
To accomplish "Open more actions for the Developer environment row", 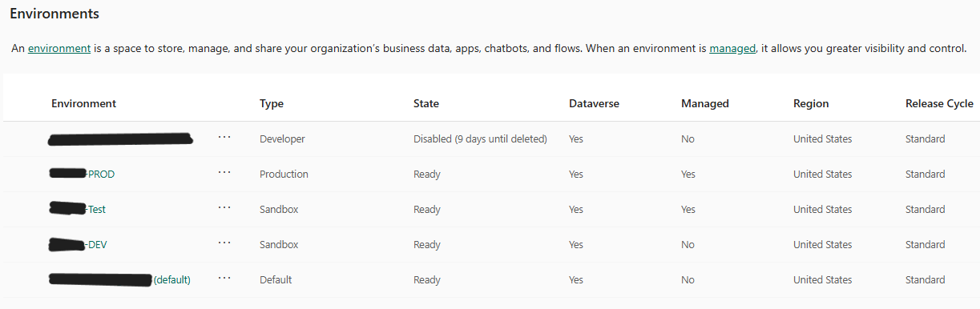I will pyautogui.click(x=224, y=138).
